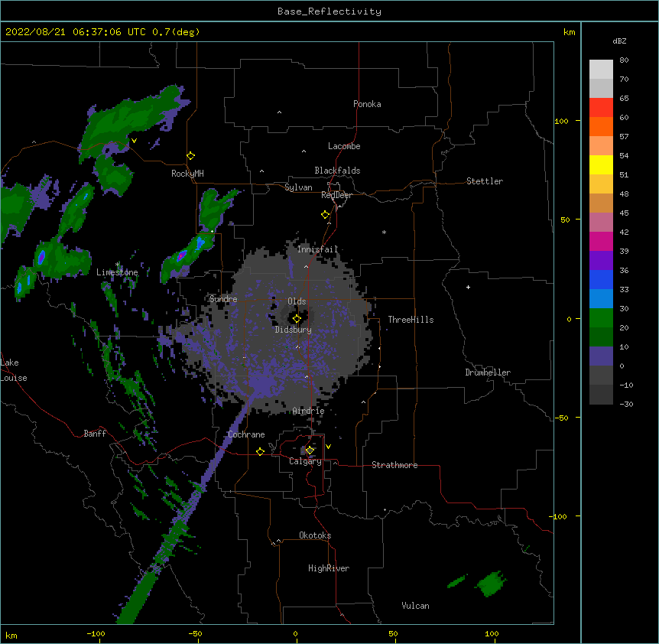The image size is (659, 644).
Task: Click the Airdrie city label
Action: 308,411
